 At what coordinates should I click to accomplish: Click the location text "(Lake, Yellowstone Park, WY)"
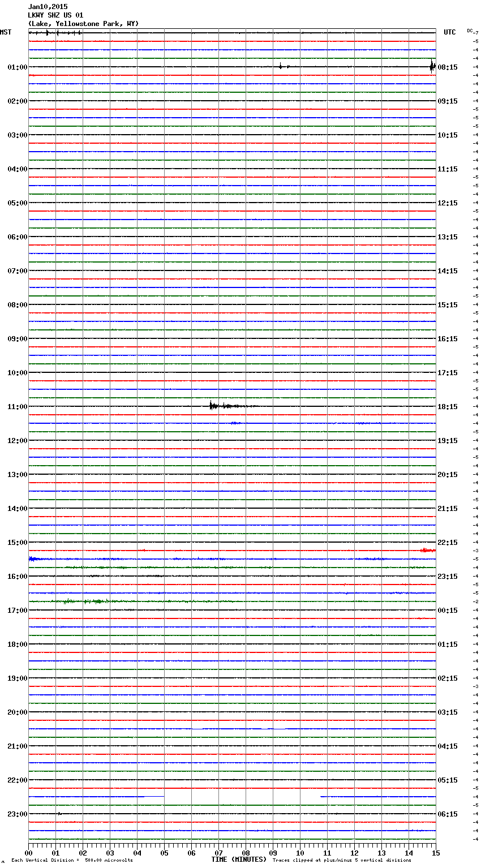pyautogui.click(x=83, y=24)
